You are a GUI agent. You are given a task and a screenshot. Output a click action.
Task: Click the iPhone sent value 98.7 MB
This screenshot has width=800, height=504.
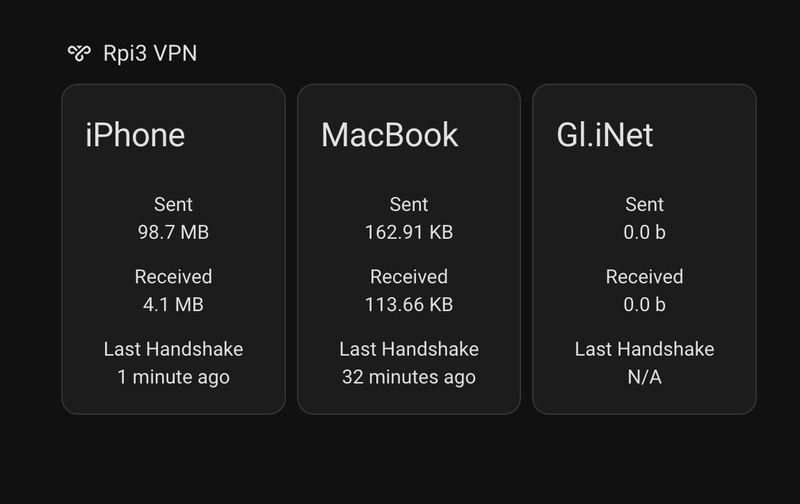click(x=173, y=232)
